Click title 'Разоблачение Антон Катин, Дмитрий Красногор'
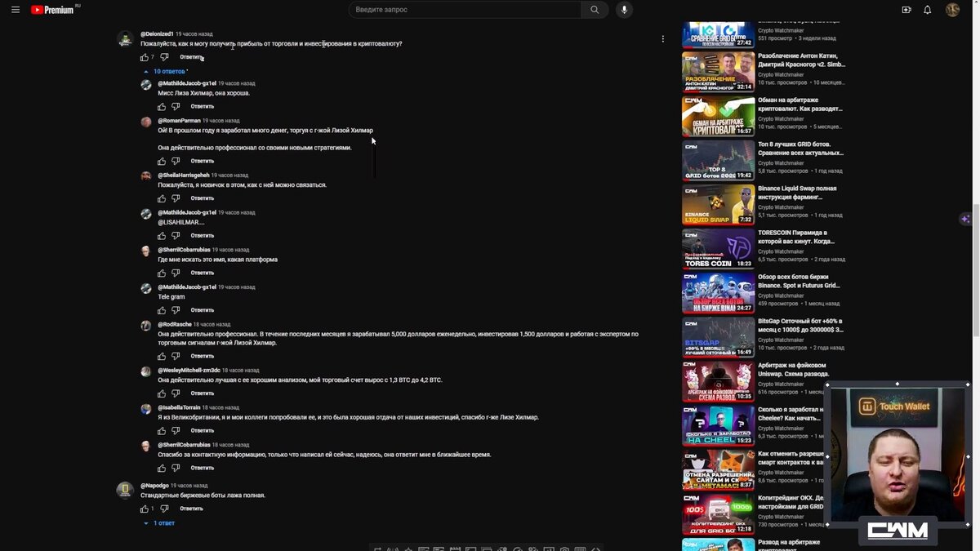This screenshot has width=980, height=551. click(802, 60)
